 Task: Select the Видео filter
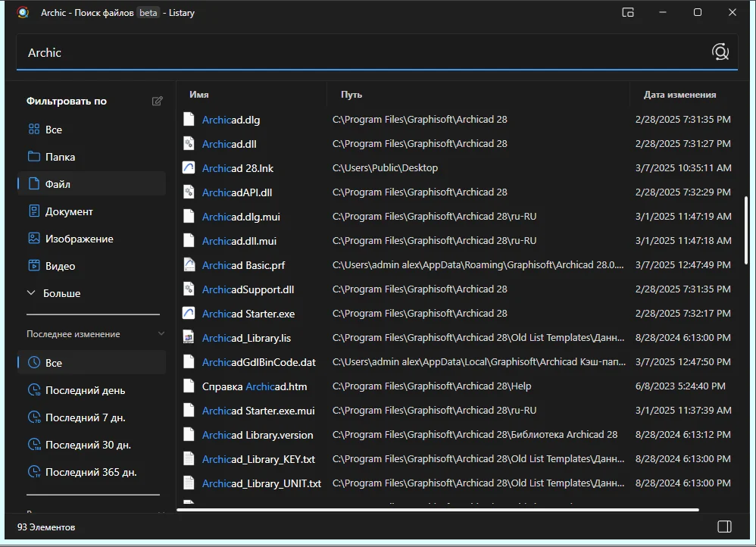[x=60, y=266]
